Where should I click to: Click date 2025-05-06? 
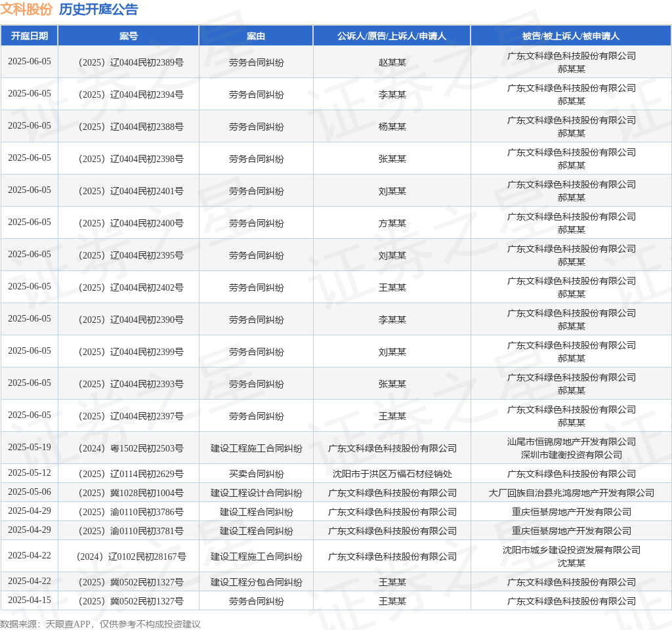point(29,492)
